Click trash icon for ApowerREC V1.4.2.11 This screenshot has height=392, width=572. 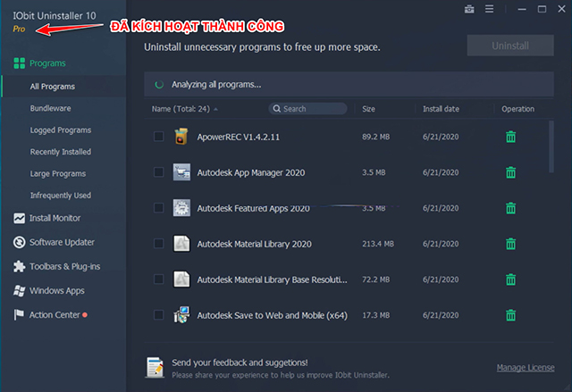tap(510, 137)
